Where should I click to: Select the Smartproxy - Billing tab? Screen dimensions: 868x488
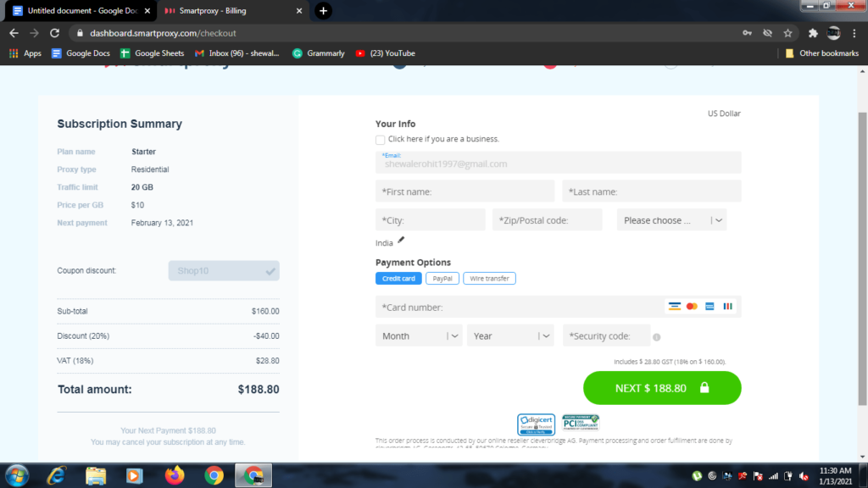click(x=232, y=10)
